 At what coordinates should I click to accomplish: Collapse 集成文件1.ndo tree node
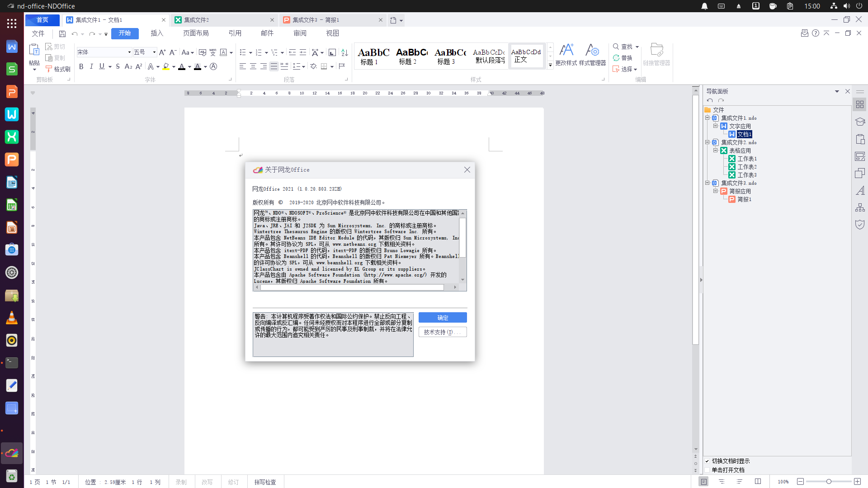[708, 118]
